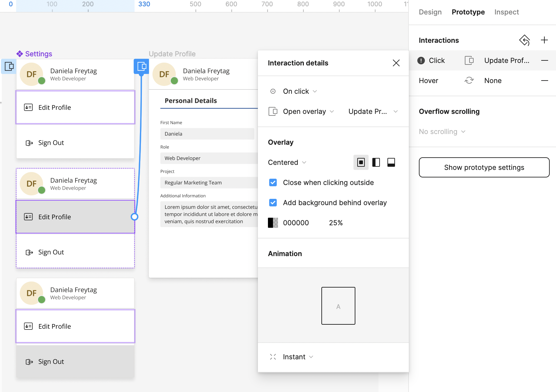
Task: Switch to the Prototype tab
Action: click(x=468, y=12)
